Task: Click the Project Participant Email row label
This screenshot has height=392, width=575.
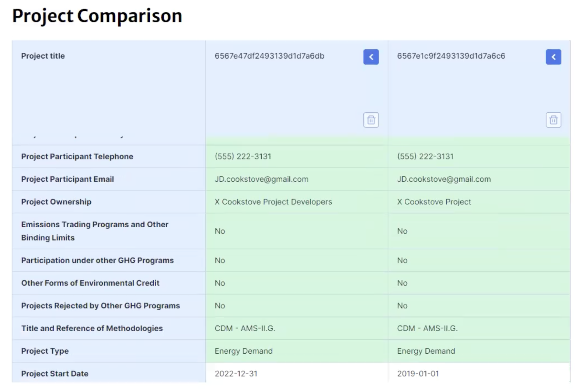Action: pos(67,179)
